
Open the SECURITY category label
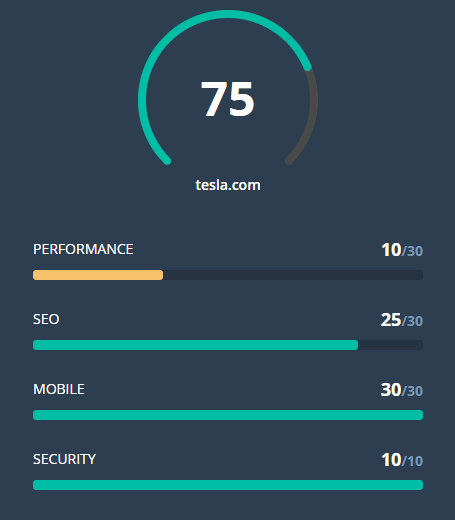click(64, 459)
